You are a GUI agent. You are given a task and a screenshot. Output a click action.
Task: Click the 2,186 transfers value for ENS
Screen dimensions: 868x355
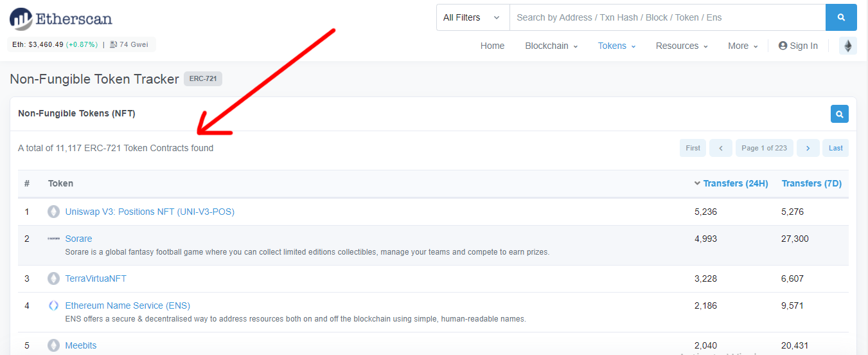(705, 305)
